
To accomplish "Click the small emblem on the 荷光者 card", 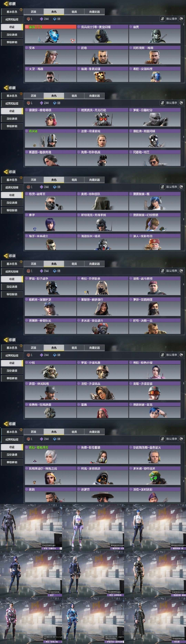I will tap(35, 145).
